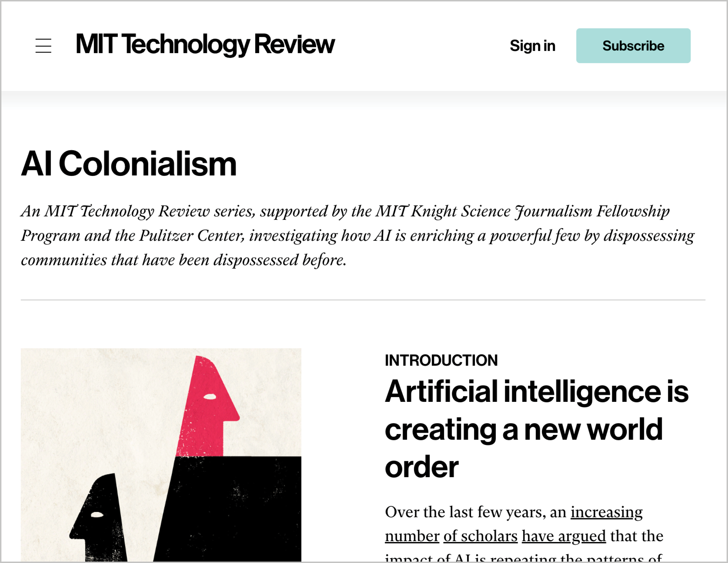
Task: Open the hamburger navigation menu
Action: pyautogui.click(x=43, y=46)
